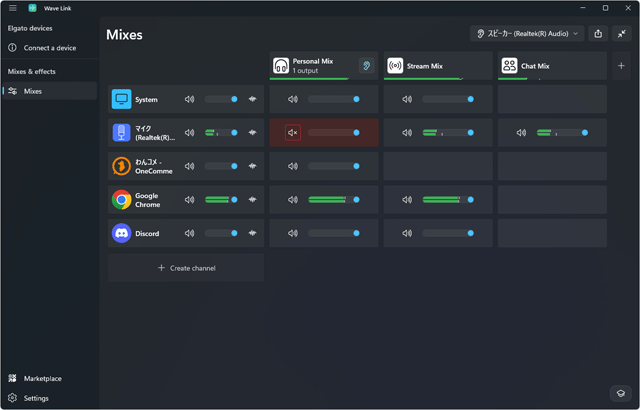640x410 pixels.
Task: Unmute the microphone in Personal Mix
Action: pos(293,133)
